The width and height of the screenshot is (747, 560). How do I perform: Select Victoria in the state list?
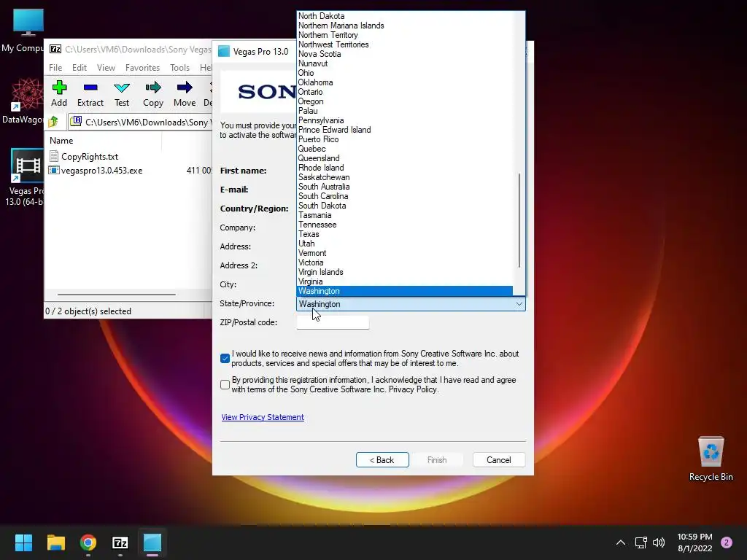[x=405, y=262]
